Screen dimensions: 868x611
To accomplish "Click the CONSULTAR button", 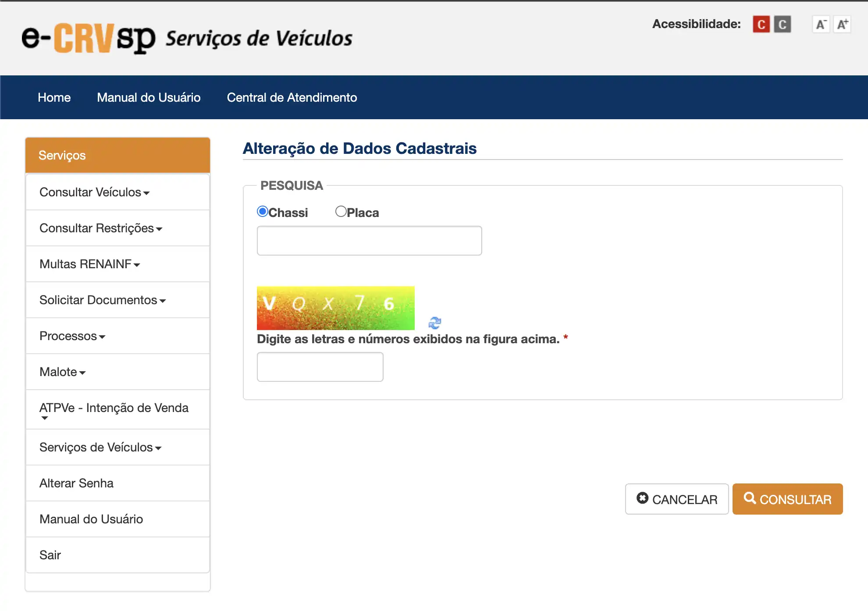I will [787, 499].
